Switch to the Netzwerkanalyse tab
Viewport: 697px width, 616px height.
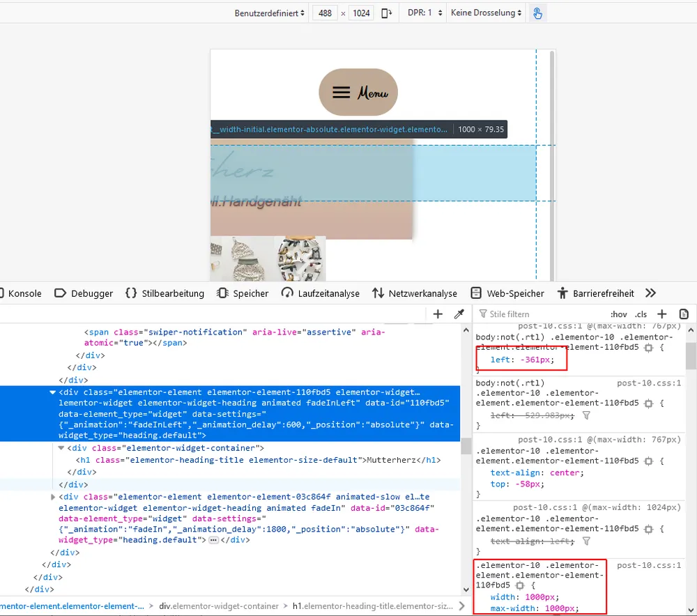(x=415, y=293)
